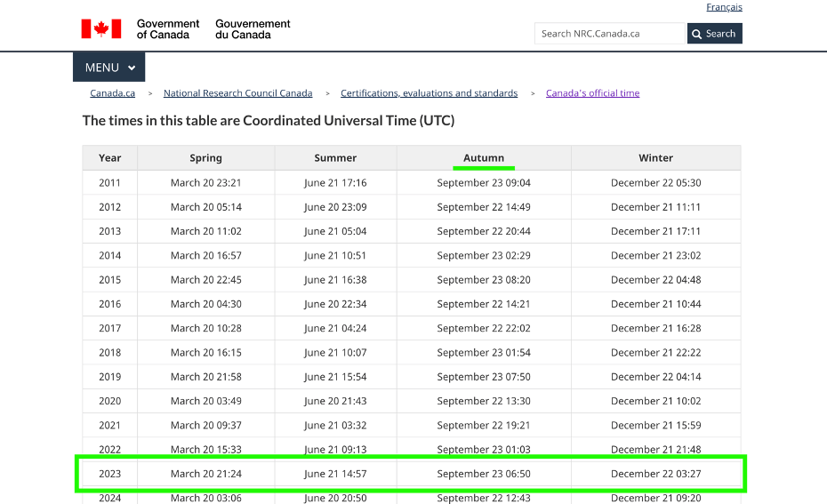827x504 pixels.
Task: Click the cell December 22 04:48
Action: tap(655, 279)
